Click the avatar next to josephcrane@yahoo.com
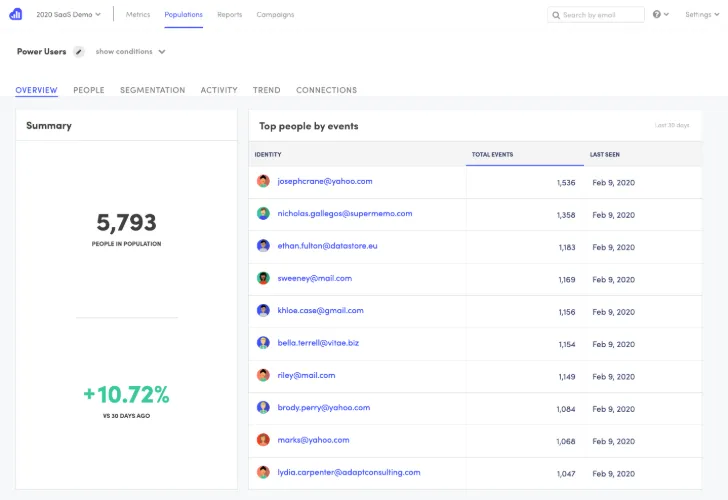The width and height of the screenshot is (728, 500). pos(263,181)
